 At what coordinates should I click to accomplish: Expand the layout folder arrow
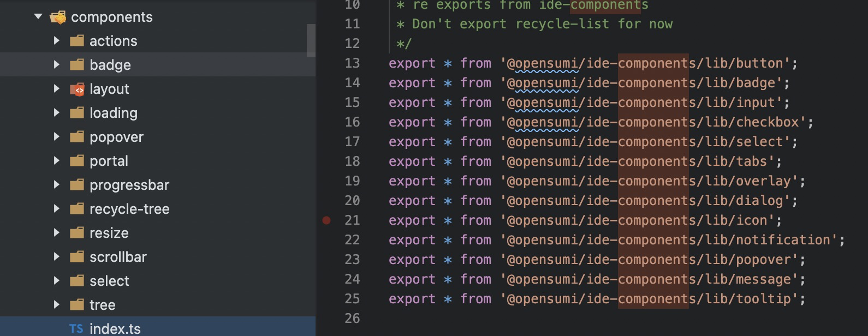click(x=56, y=89)
